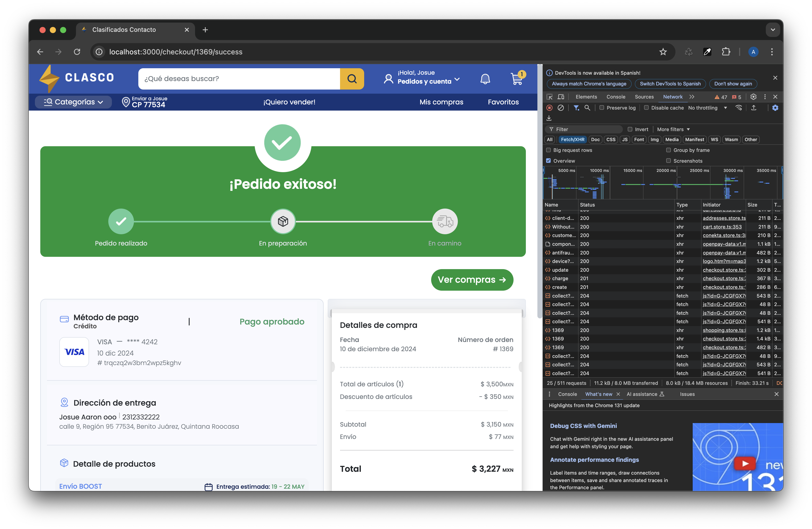The width and height of the screenshot is (812, 529).
Task: Open the shopping cart icon
Action: 517,79
